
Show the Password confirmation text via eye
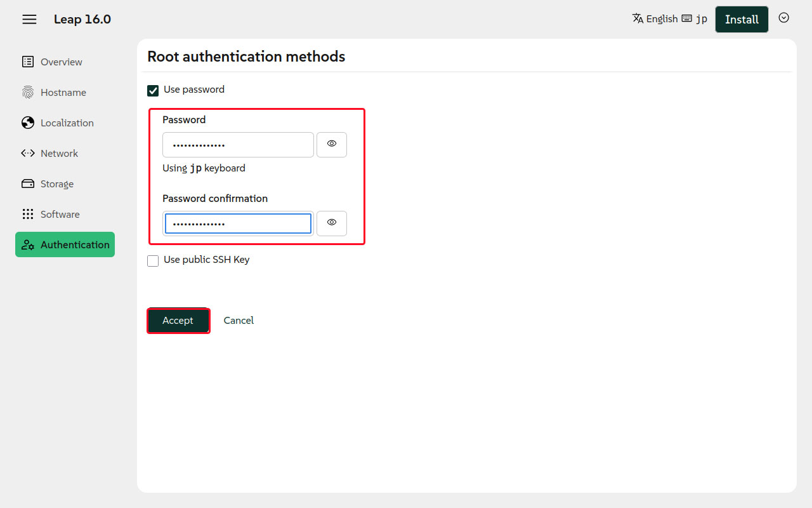tap(331, 223)
